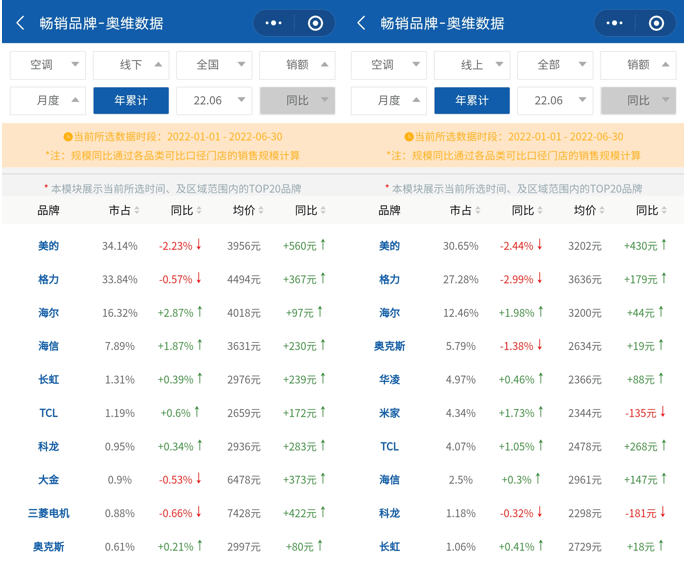Open the 空调 category dropdown in right panel
Image resolution: width=692 pixels, height=565 pixels.
389,65
